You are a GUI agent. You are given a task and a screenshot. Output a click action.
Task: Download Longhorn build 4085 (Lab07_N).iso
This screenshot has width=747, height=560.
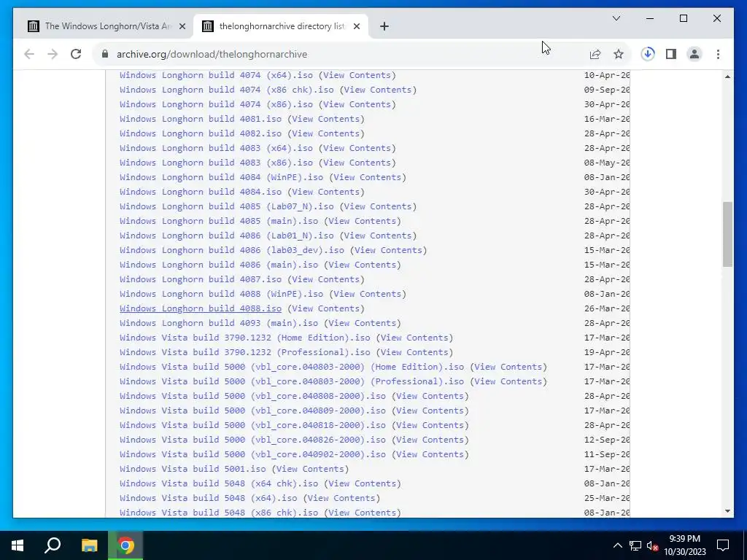tap(227, 206)
